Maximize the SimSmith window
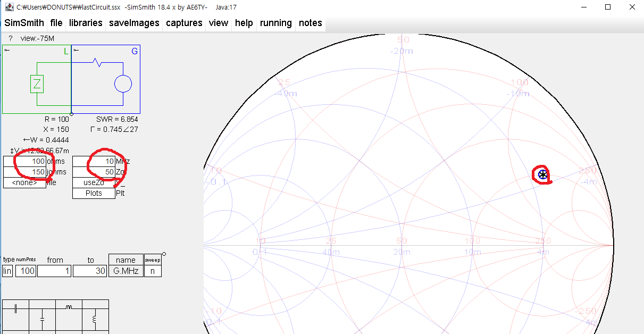644x334 pixels. coord(608,7)
